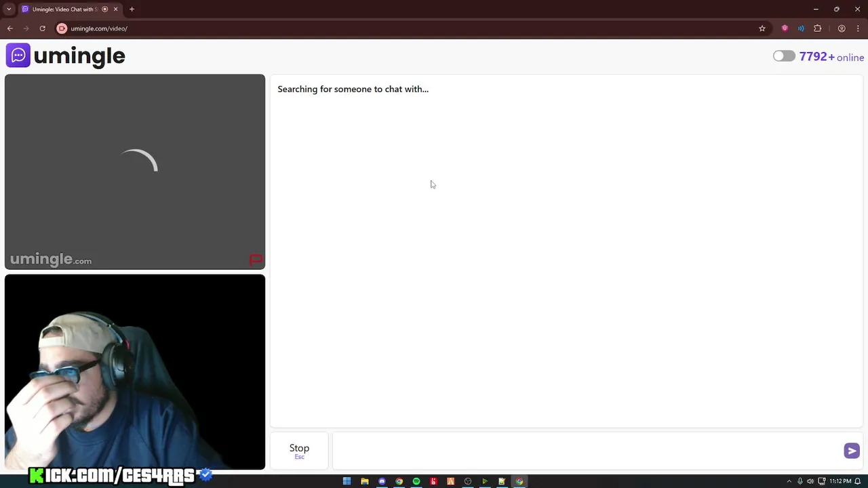Send message with the purple arrow icon
The image size is (868, 488).
pyautogui.click(x=852, y=451)
